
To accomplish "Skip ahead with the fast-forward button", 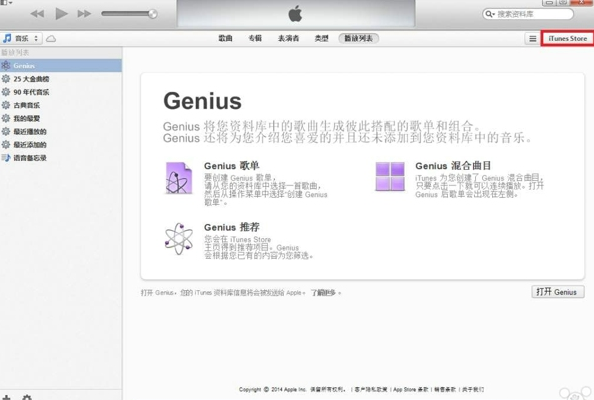I will [84, 14].
